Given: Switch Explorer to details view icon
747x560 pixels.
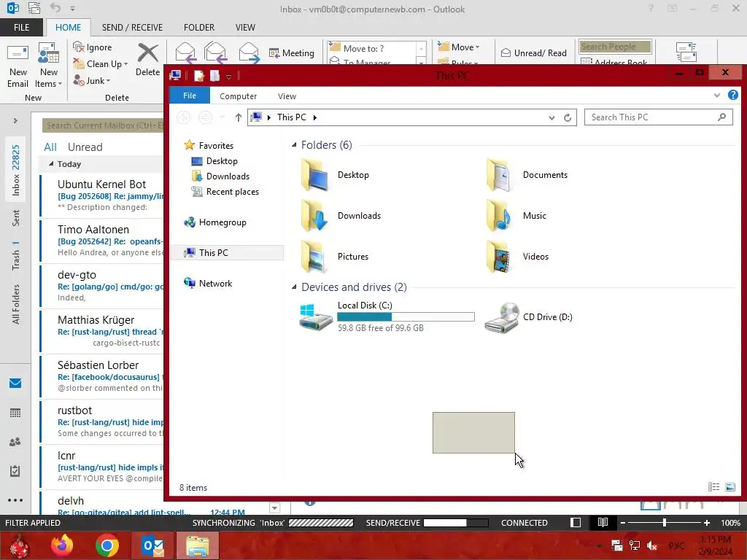Looking at the screenshot, I should 713,486.
